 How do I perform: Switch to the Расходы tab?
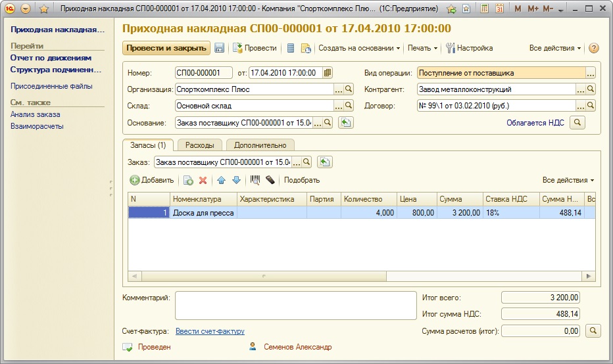point(199,145)
